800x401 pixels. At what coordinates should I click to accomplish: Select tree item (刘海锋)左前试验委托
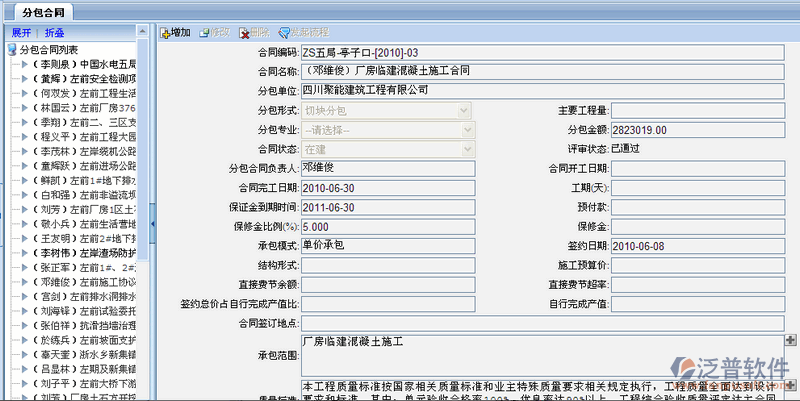coord(84,311)
